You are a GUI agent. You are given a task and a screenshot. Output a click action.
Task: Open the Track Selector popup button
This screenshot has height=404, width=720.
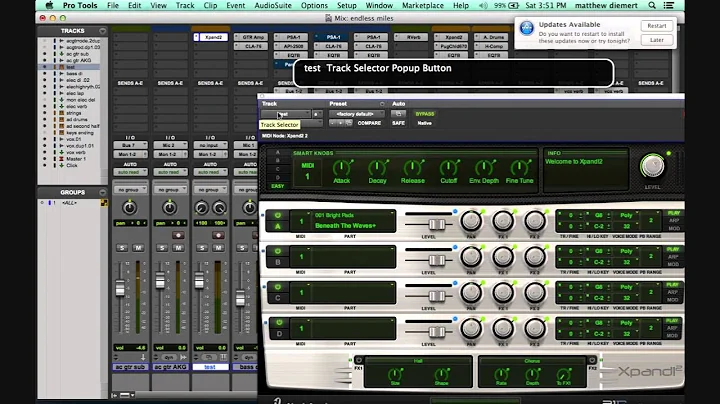pyautogui.click(x=286, y=114)
